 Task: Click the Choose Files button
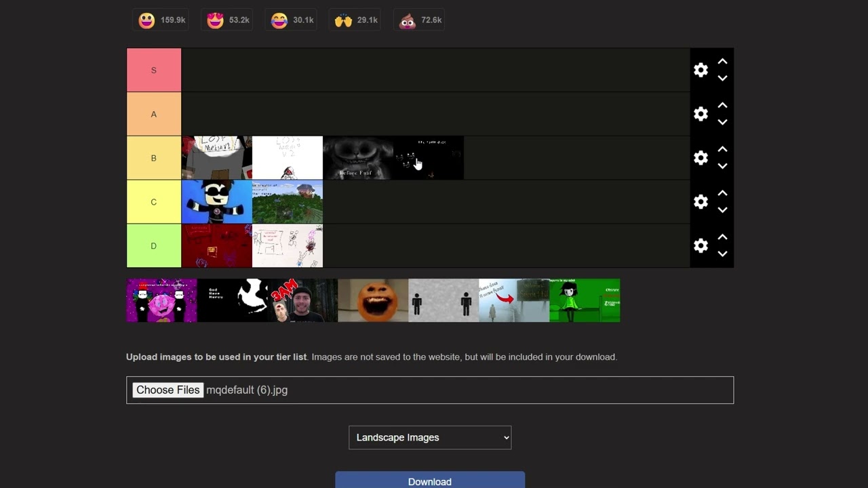pos(168,390)
